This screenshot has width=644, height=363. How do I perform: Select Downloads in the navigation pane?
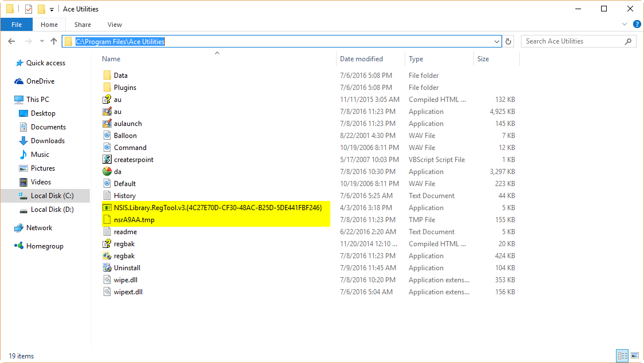(x=48, y=141)
